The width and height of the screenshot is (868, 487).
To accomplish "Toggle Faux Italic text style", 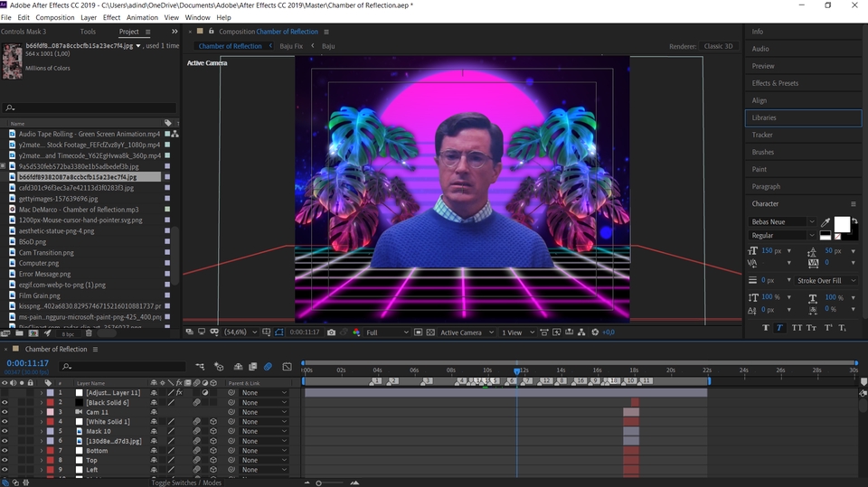I will [x=779, y=328].
